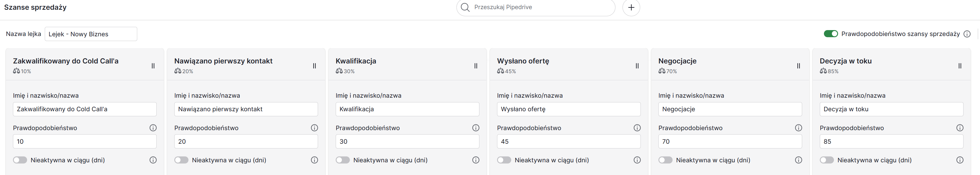The image size is (980, 175).
Task: Open Prawdopodobieństwo info icon in Nawiązano pierwszy kontakt
Action: pos(314,128)
